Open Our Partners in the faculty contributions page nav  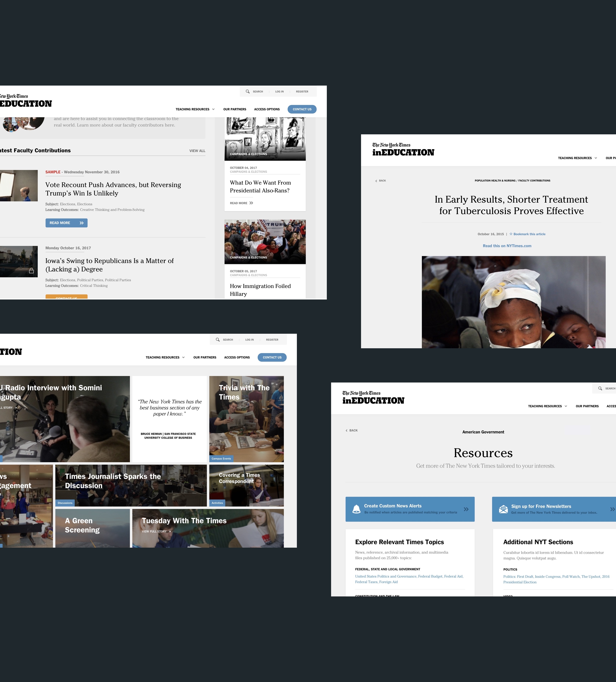[235, 109]
